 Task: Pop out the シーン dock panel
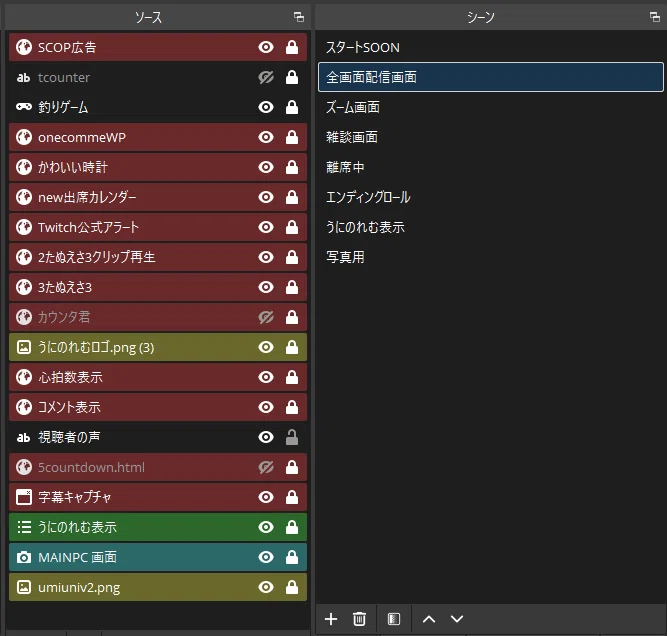tap(655, 17)
